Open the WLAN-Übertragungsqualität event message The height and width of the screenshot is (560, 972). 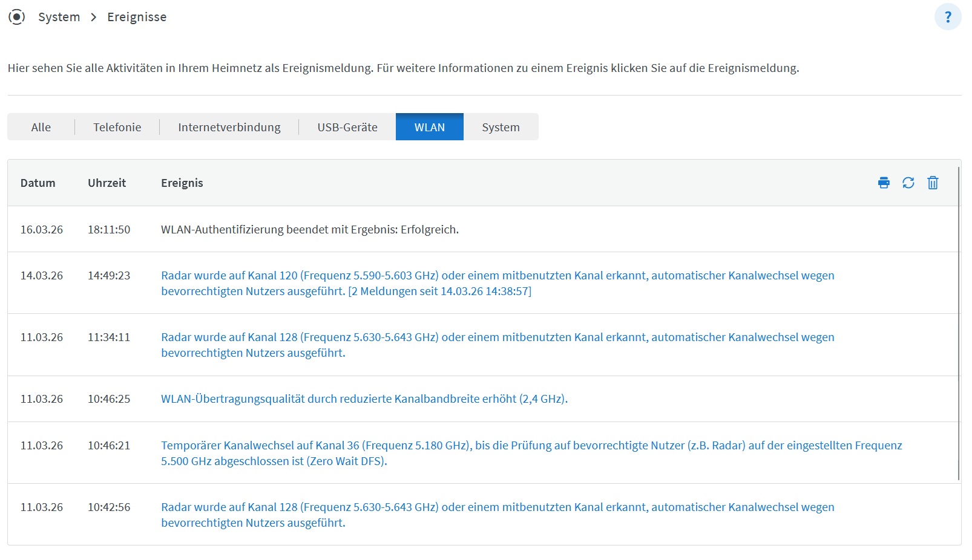[x=364, y=399]
